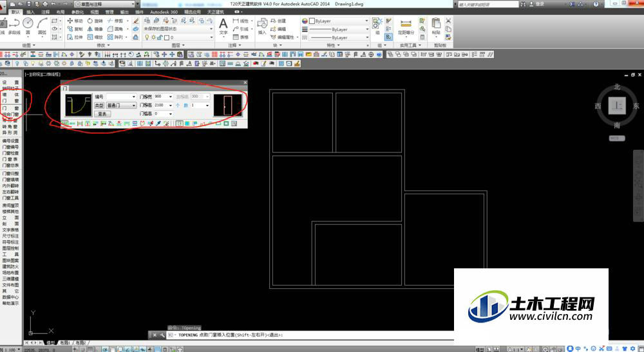Click the 3D door elevation preview thumbnail
The height and width of the screenshot is (352, 644).
227,105
